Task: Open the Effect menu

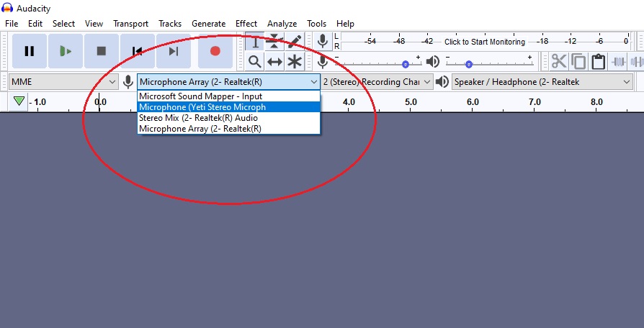Action: tap(246, 24)
